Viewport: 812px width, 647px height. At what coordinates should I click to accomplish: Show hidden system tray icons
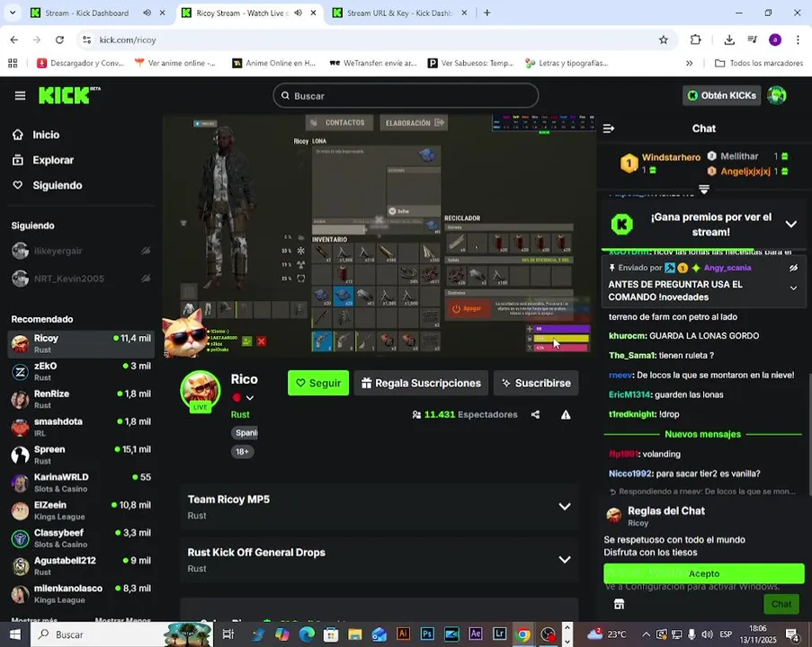646,634
